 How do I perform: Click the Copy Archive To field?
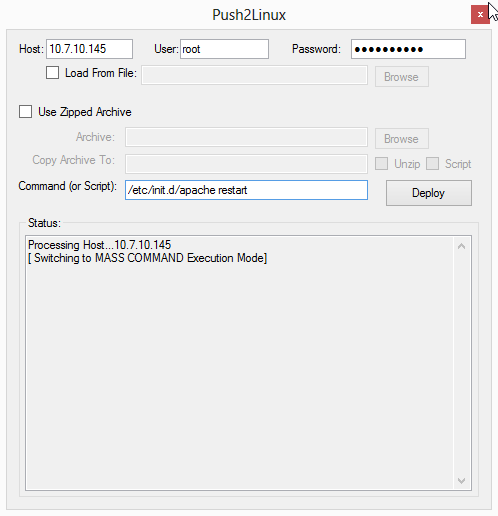pos(246,164)
